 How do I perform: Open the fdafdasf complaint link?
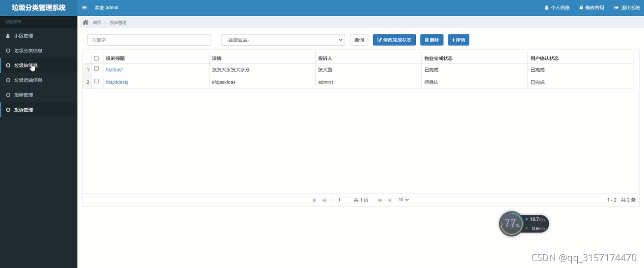click(x=114, y=70)
